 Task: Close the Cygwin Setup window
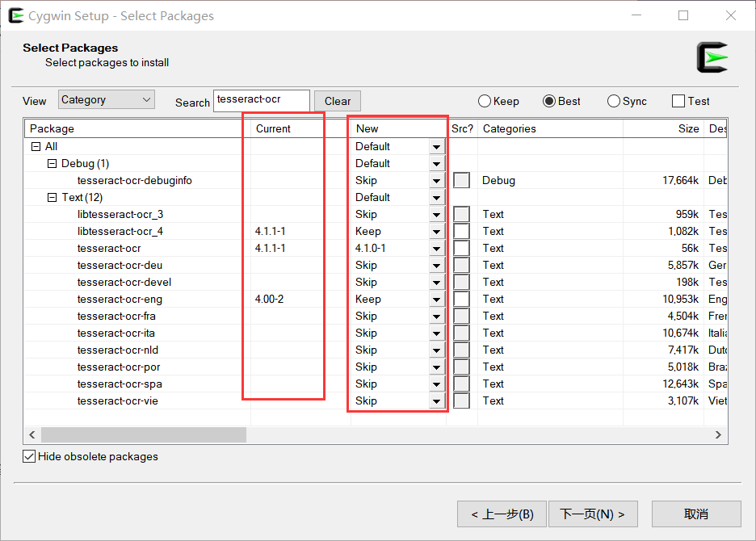[x=731, y=15]
